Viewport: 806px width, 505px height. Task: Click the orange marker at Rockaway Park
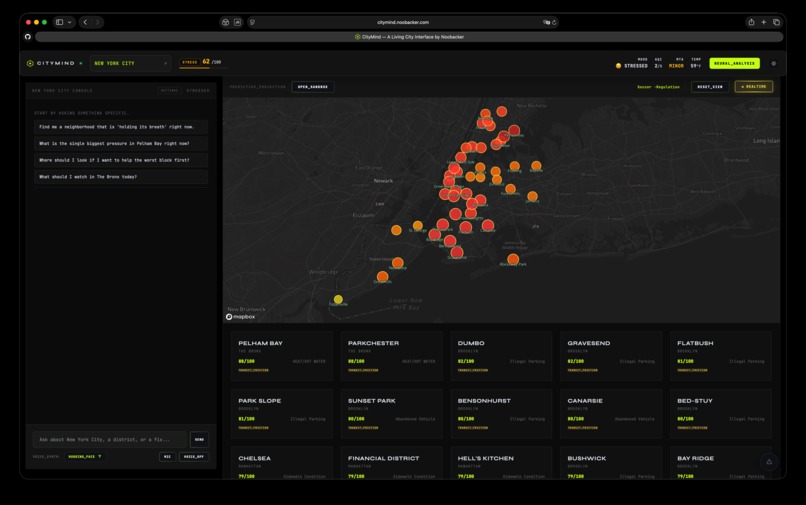click(x=513, y=259)
